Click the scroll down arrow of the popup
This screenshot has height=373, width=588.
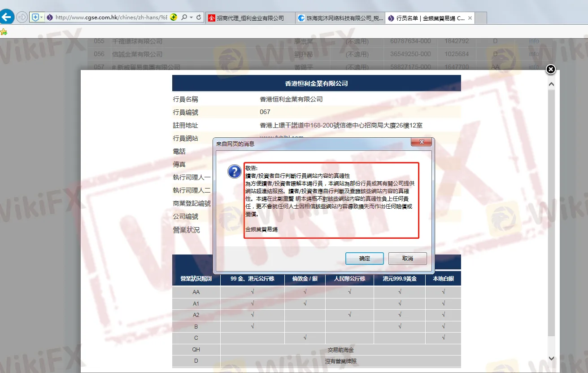point(552,358)
